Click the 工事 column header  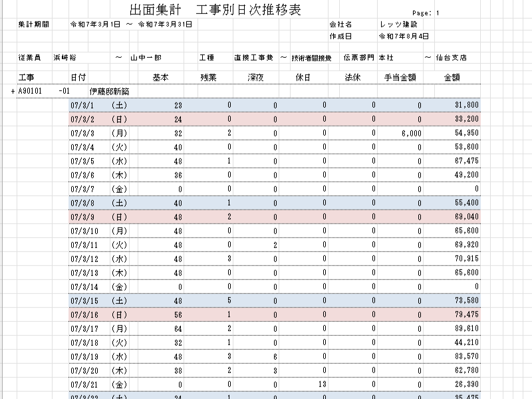click(x=26, y=78)
